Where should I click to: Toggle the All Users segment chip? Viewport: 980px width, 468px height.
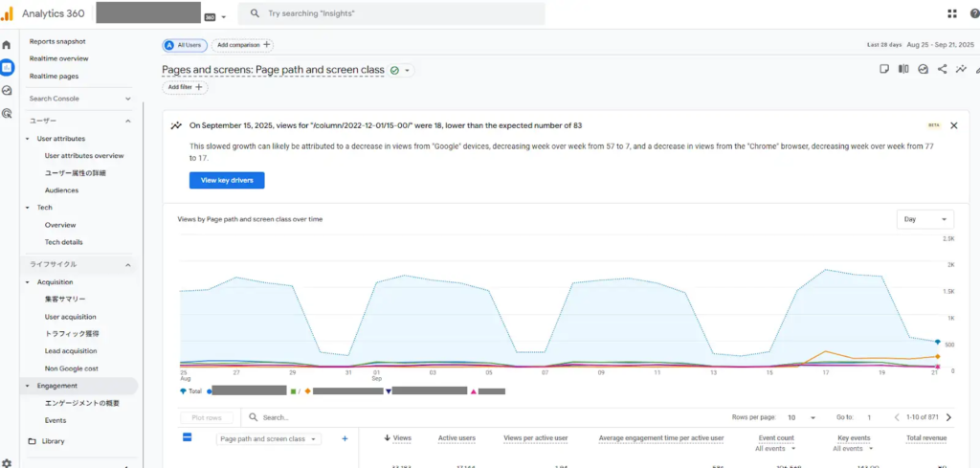coord(185,45)
